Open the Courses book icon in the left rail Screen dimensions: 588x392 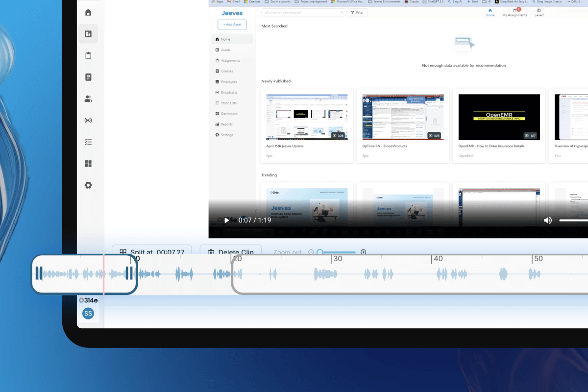click(88, 77)
